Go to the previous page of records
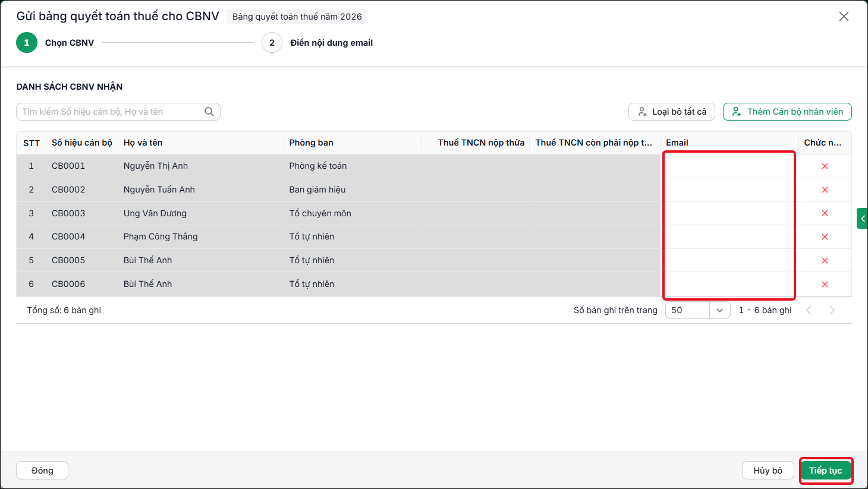The width and height of the screenshot is (868, 489). pyautogui.click(x=809, y=310)
